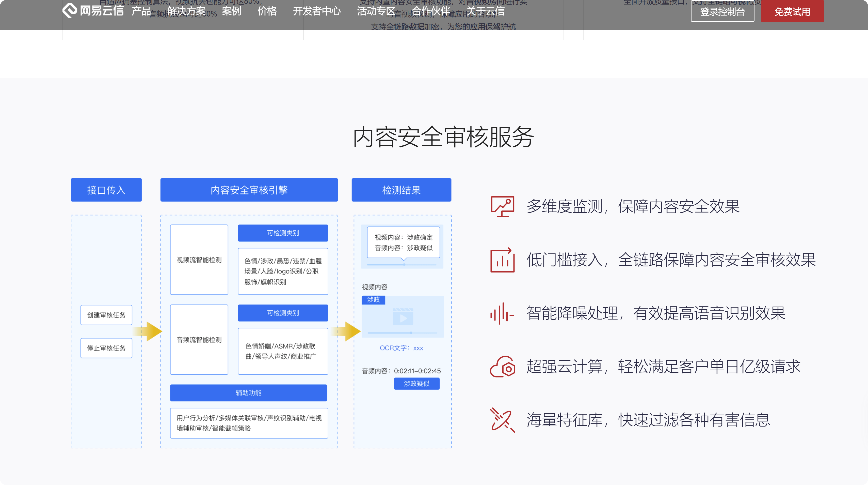Click the video play icon in 视频内容 preview
The width and height of the screenshot is (868, 485).
coord(403,319)
